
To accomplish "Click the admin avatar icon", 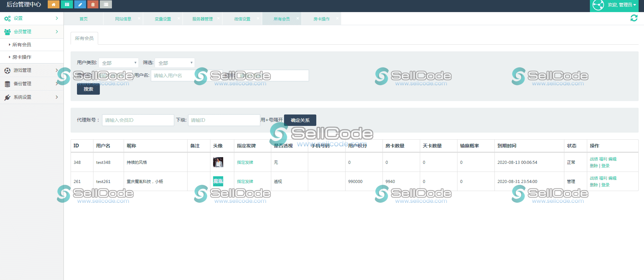I will coord(598,5).
